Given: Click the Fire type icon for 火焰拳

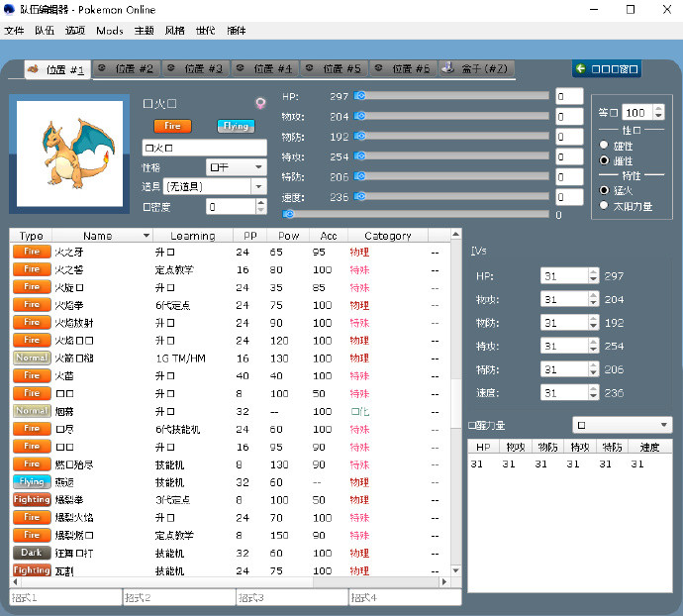Looking at the screenshot, I should pyautogui.click(x=32, y=305).
